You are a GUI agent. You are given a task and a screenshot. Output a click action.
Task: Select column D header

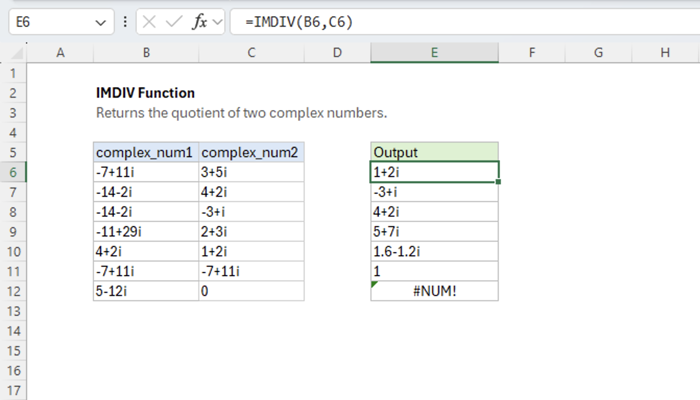click(x=337, y=53)
